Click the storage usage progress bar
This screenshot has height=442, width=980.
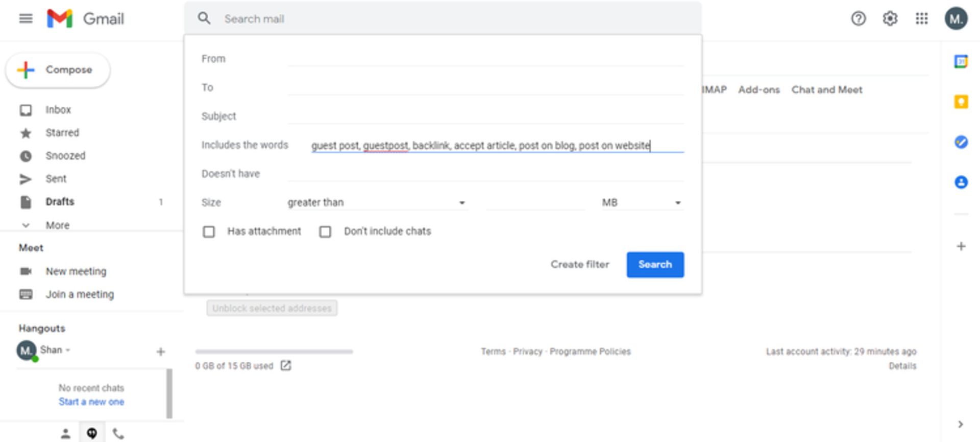[x=274, y=352]
